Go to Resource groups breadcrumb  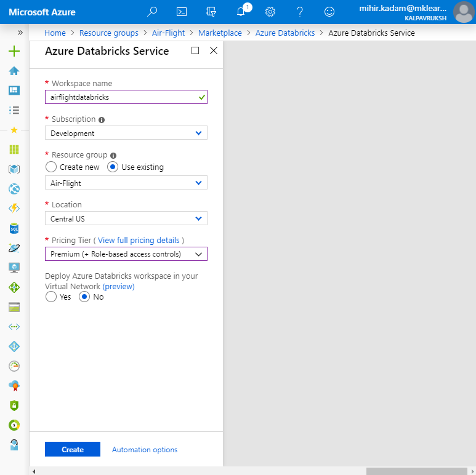108,33
